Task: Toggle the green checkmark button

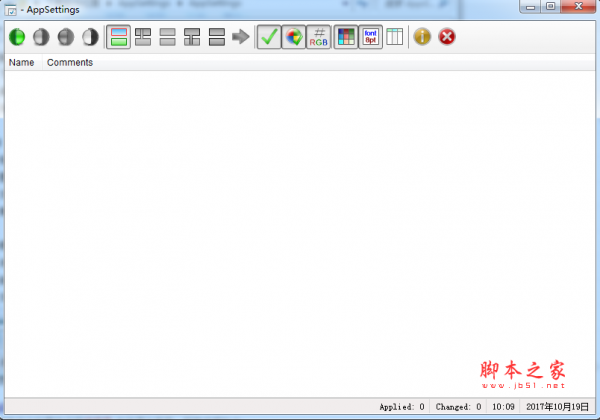Action: [x=269, y=37]
